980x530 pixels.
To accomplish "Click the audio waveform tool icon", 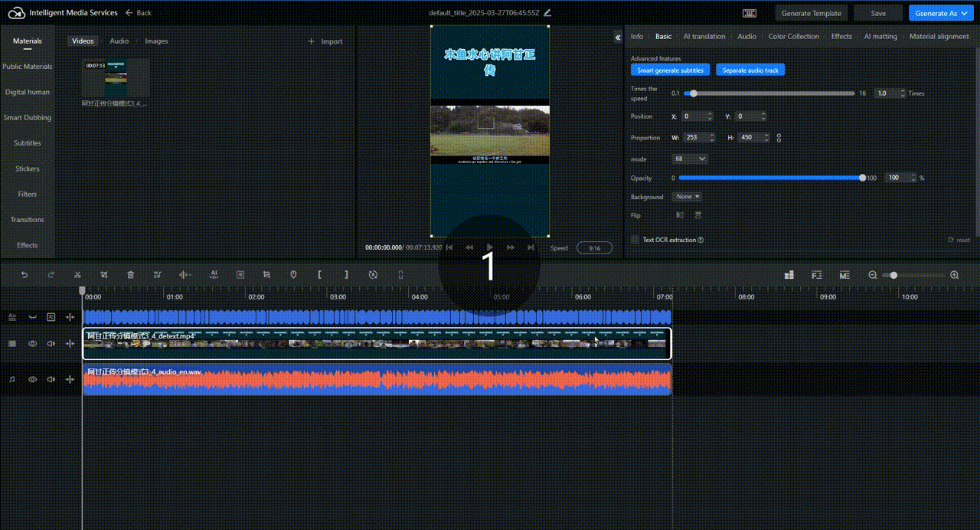I will (183, 274).
